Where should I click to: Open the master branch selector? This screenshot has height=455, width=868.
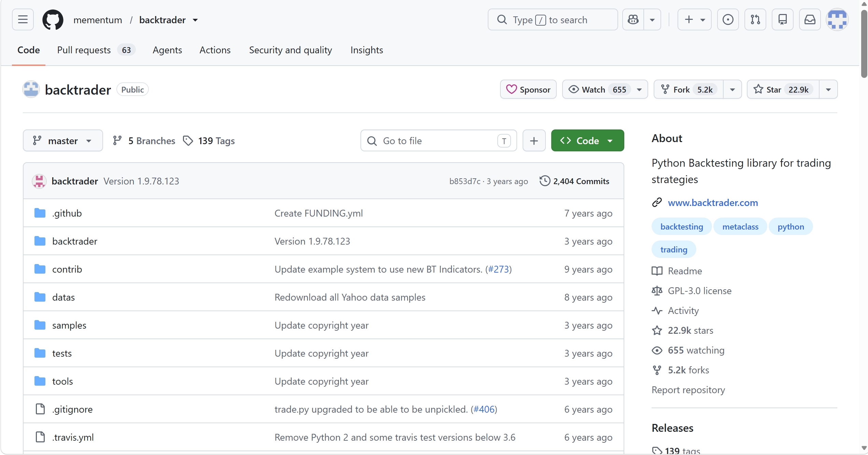point(63,140)
